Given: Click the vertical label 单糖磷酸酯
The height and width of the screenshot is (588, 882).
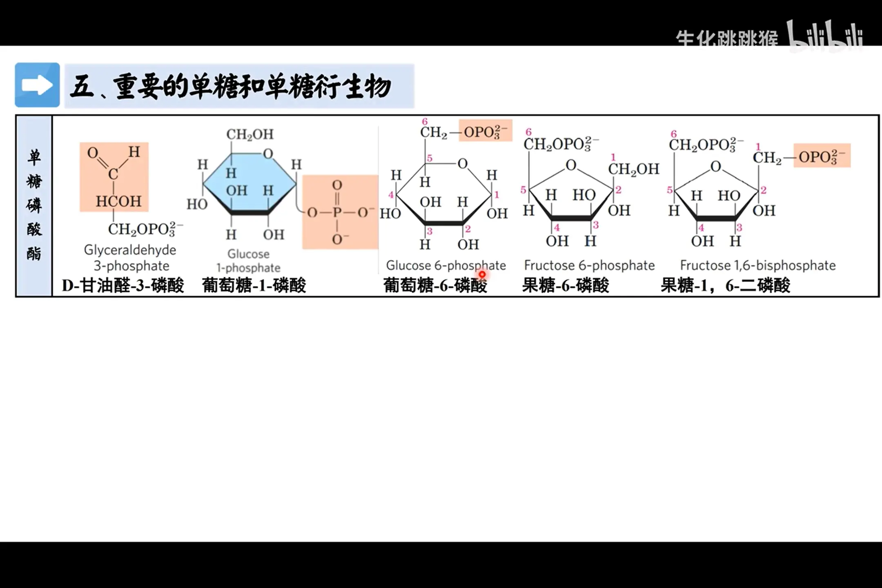Looking at the screenshot, I should pyautogui.click(x=34, y=205).
